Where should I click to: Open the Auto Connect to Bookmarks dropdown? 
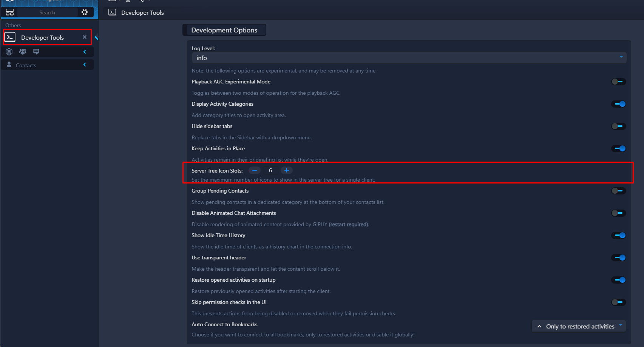[x=579, y=326]
